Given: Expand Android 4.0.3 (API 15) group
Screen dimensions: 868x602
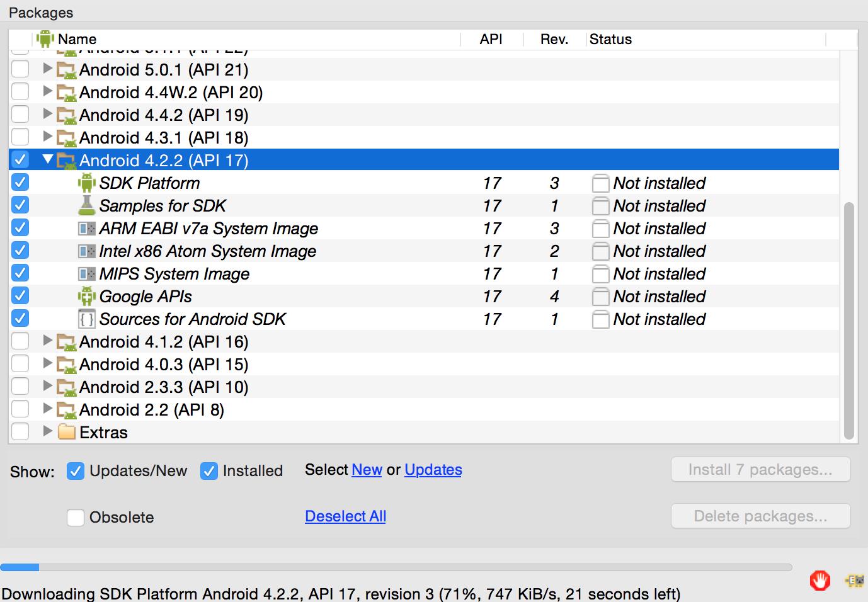Looking at the screenshot, I should pyautogui.click(x=47, y=363).
